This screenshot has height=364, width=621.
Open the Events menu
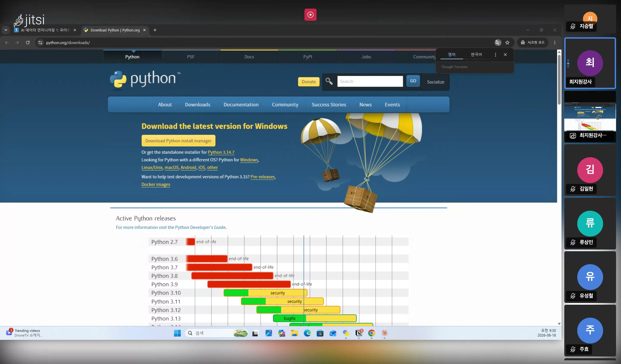pyautogui.click(x=392, y=105)
